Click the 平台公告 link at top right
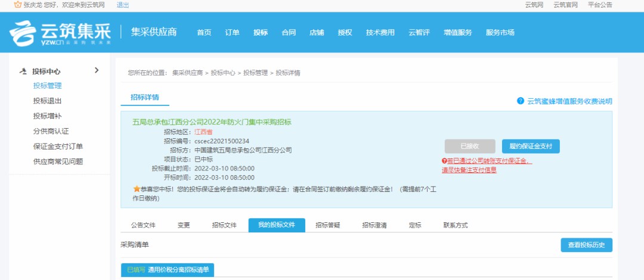The height and width of the screenshot is (280, 644). coord(600,5)
